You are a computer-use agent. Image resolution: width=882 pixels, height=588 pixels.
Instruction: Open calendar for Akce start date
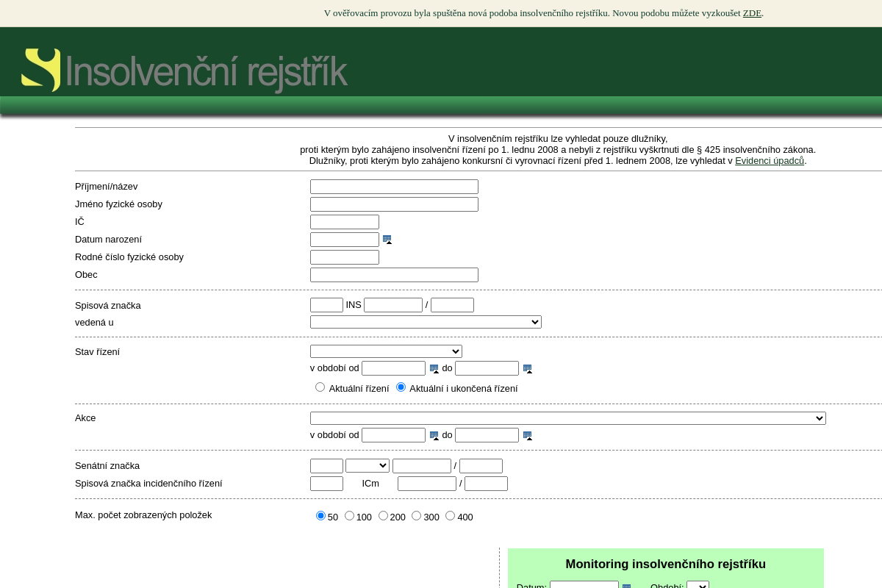coord(434,435)
